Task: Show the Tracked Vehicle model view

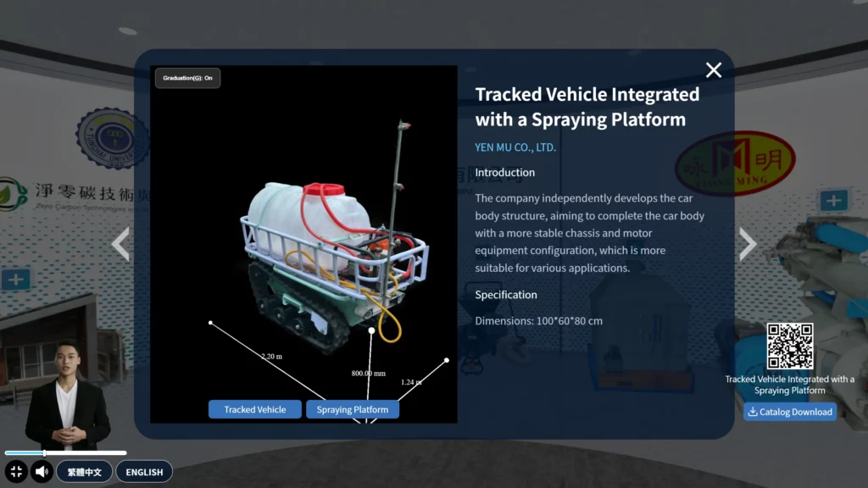Action: tap(254, 409)
